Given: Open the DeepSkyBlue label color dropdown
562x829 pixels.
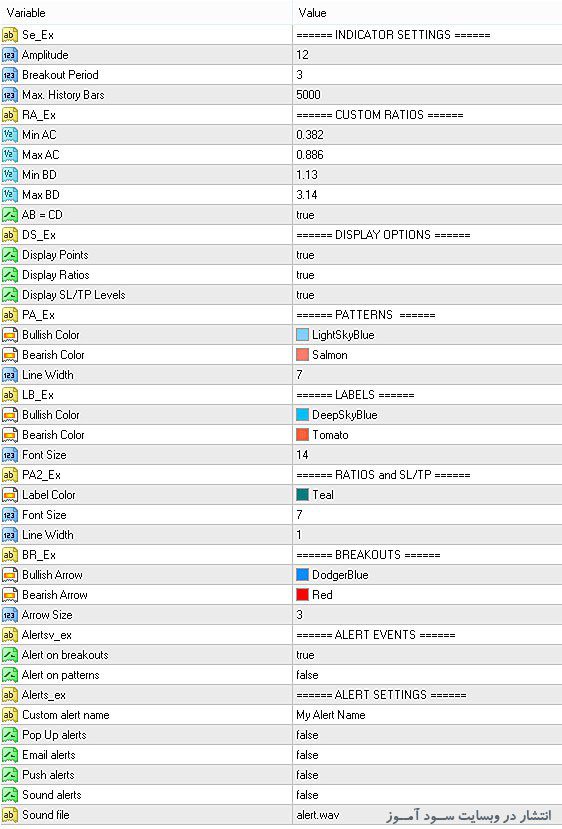Looking at the screenshot, I should coord(427,415).
